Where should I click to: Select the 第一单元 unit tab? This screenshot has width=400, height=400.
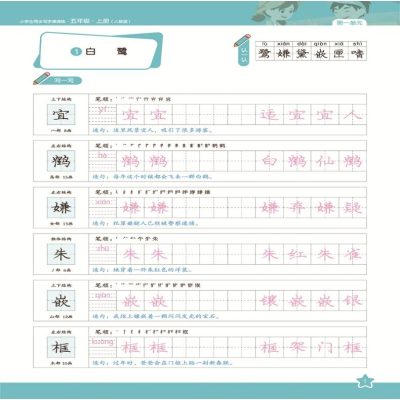(349, 23)
